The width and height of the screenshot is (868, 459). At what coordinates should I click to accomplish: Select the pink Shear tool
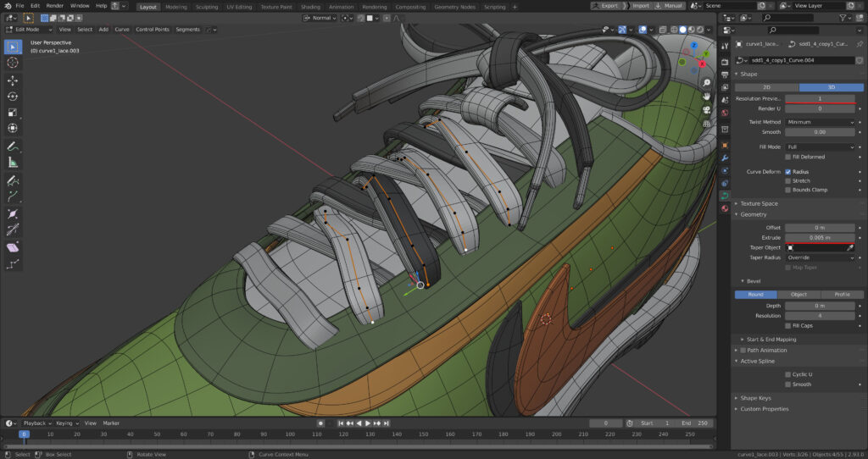click(13, 248)
